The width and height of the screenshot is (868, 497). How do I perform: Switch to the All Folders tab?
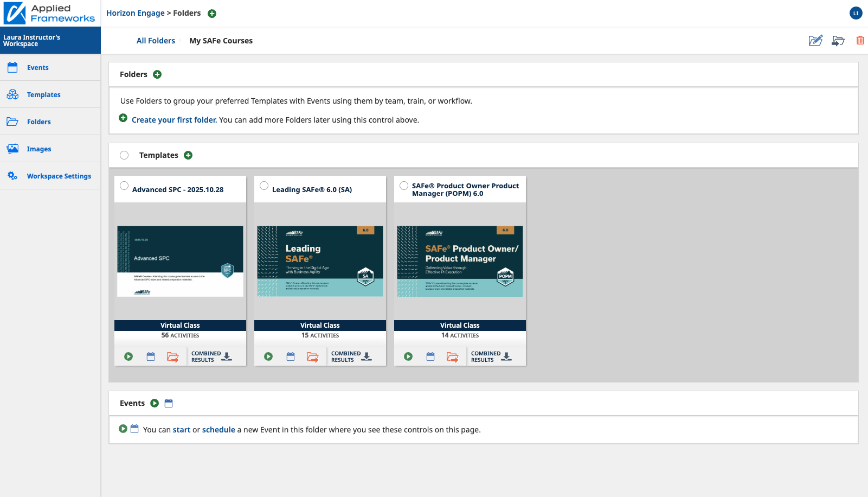[x=156, y=41]
